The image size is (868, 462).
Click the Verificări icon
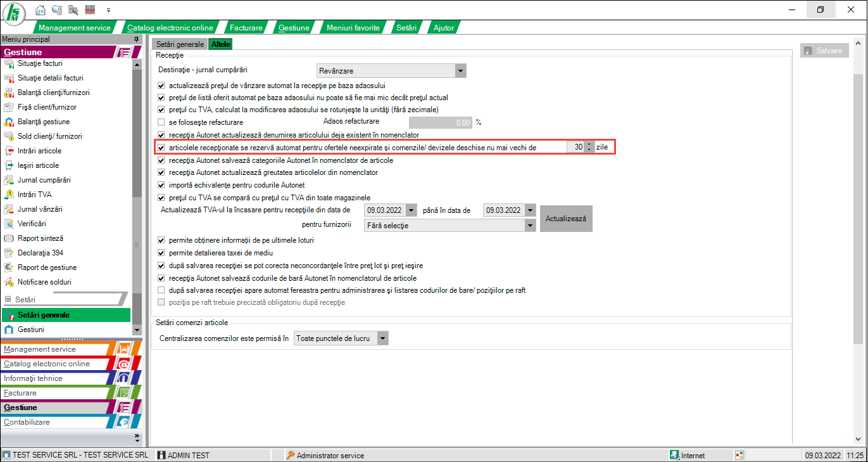[x=9, y=224]
